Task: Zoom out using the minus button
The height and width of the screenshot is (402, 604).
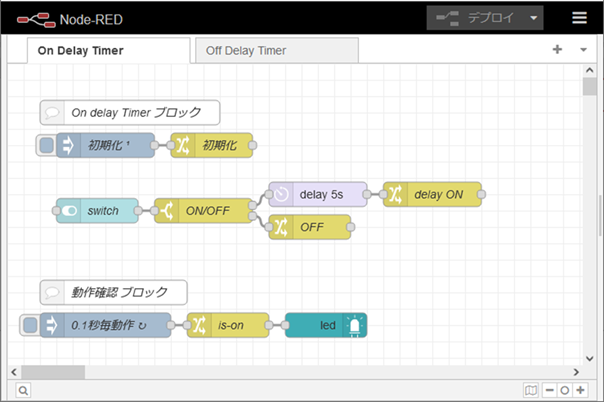Action: click(550, 390)
